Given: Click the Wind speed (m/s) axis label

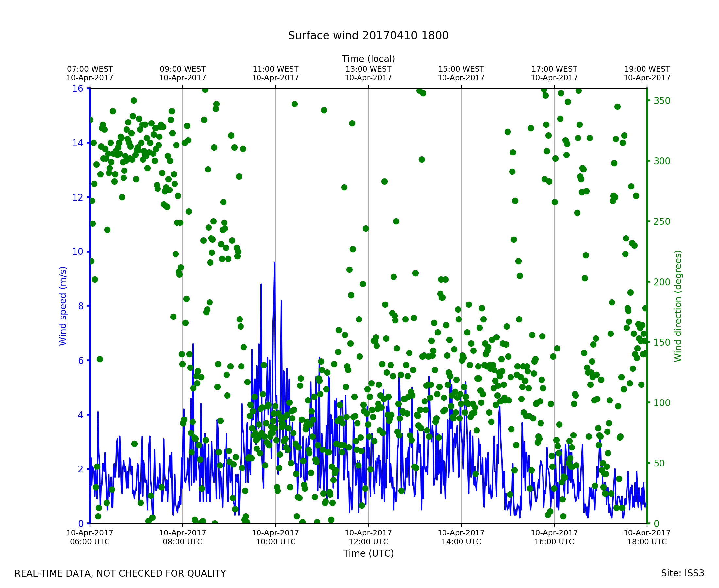Looking at the screenshot, I should pyautogui.click(x=63, y=306).
